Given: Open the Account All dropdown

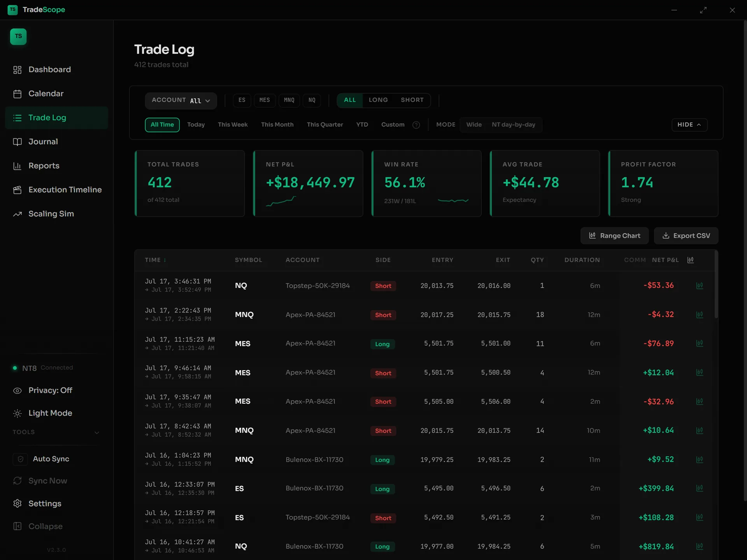Looking at the screenshot, I should (x=181, y=101).
